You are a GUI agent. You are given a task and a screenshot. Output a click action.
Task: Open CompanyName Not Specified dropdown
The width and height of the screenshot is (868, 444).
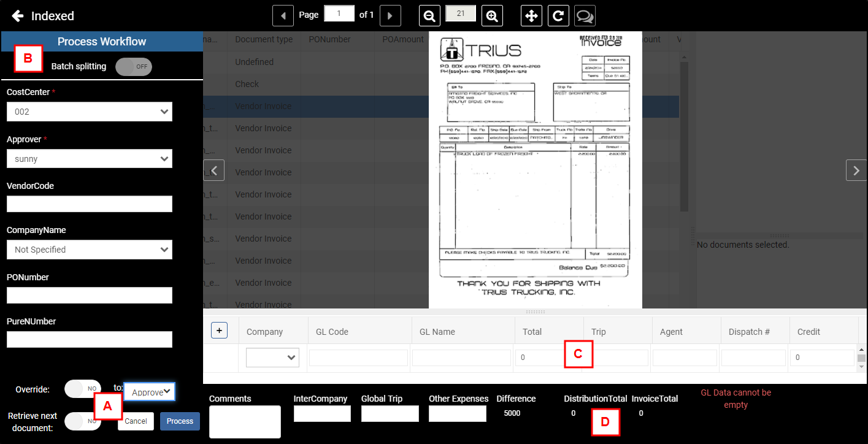pyautogui.click(x=90, y=250)
